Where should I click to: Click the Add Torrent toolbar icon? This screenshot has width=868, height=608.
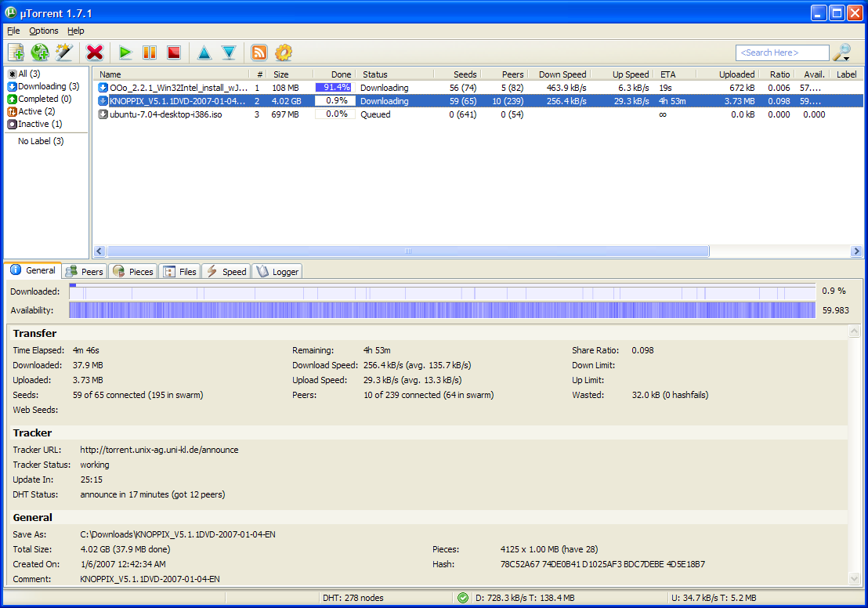click(16, 52)
